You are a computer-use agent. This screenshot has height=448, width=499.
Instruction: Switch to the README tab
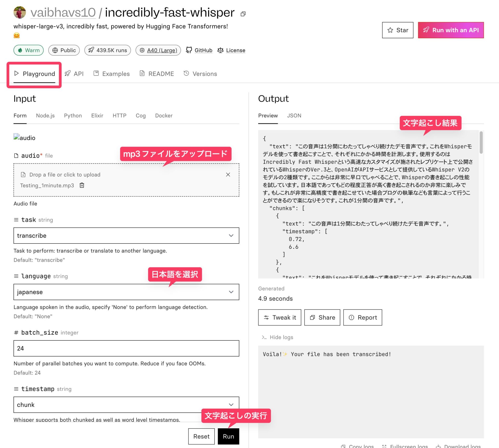157,74
